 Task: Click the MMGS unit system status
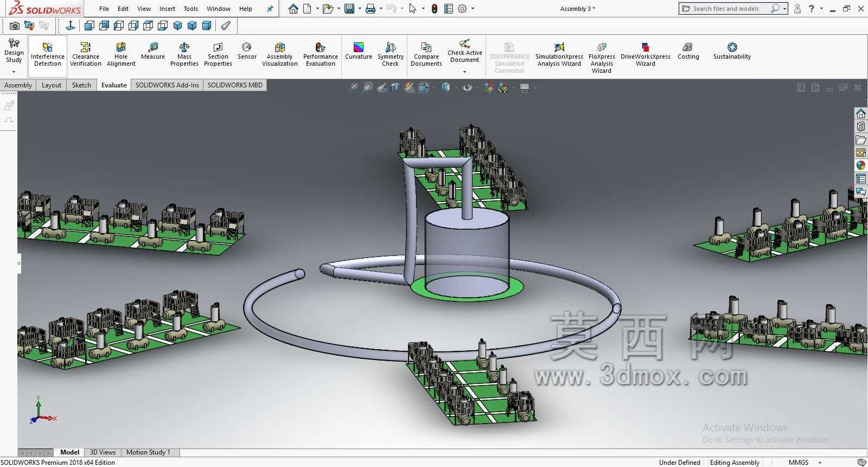799,463
